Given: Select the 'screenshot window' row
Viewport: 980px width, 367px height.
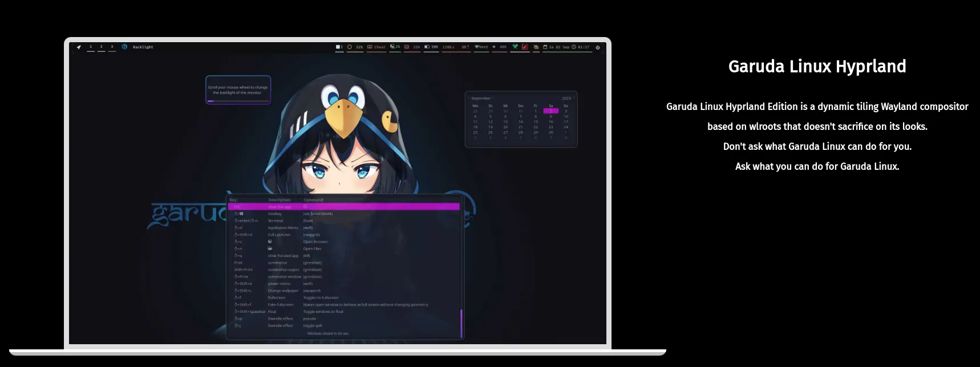Looking at the screenshot, I should coord(344,276).
